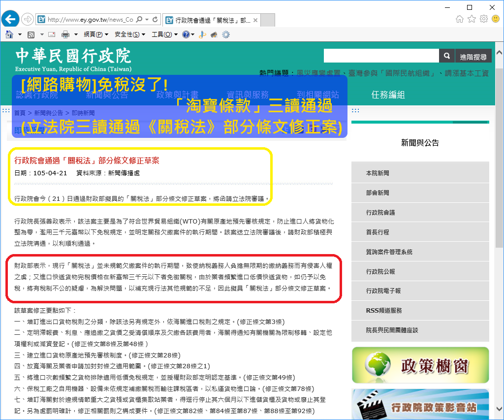This screenshot has height=420, width=504.
Task: Expand the address bar search dropdown arrow
Action: coord(147,19)
